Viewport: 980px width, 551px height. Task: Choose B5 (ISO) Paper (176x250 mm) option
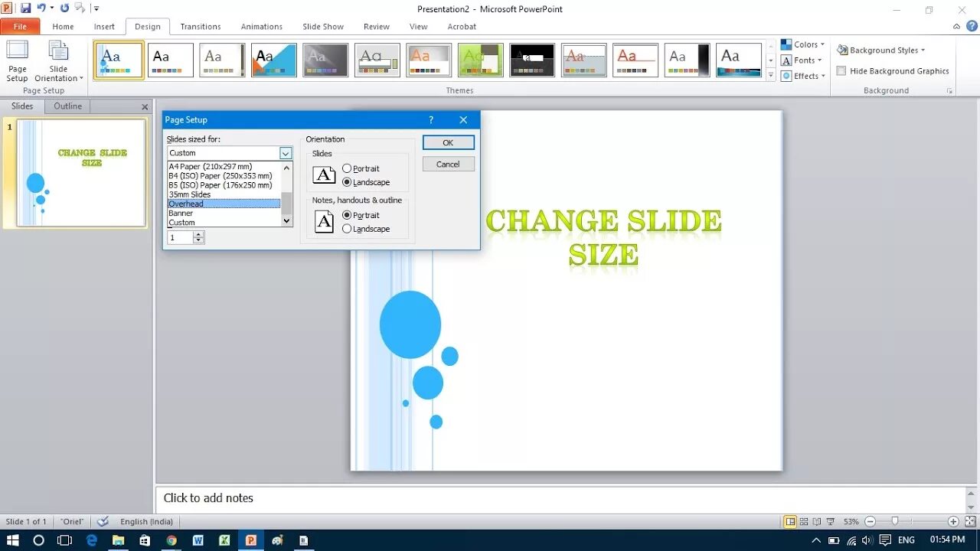(x=224, y=185)
